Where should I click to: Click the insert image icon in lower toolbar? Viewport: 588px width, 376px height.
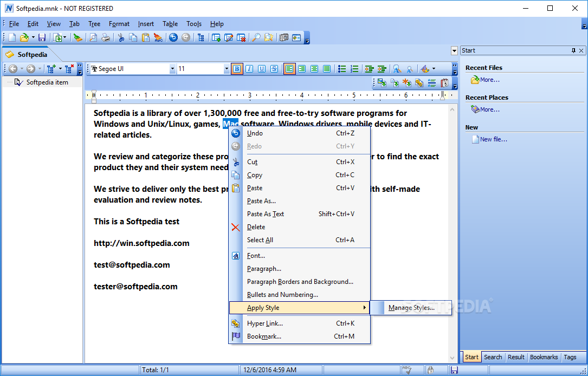(x=382, y=83)
